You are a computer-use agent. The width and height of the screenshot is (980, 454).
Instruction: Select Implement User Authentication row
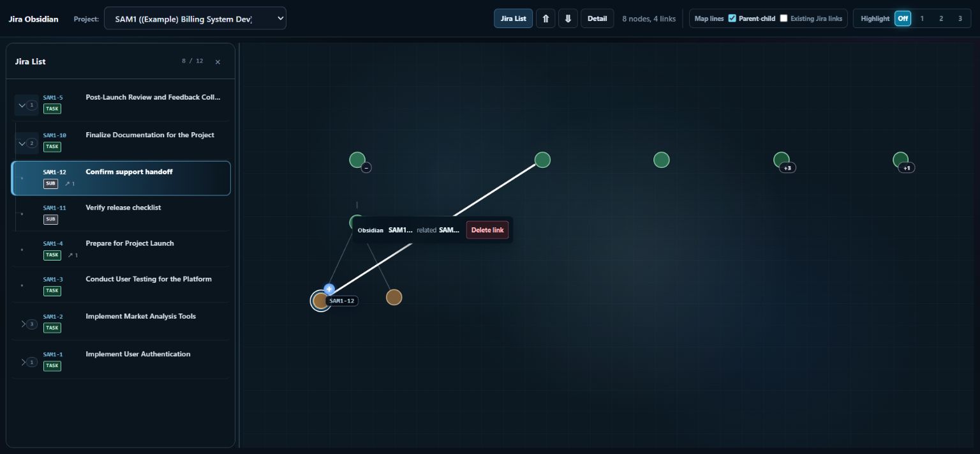click(121, 359)
